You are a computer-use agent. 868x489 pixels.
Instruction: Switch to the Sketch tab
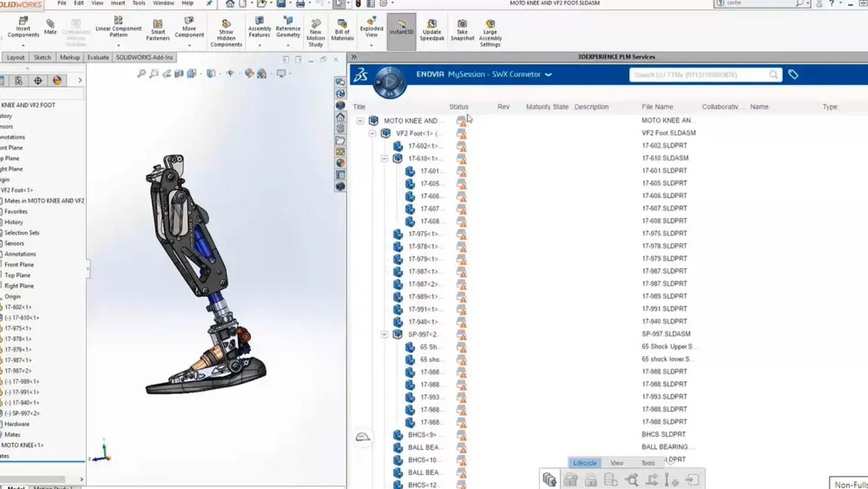point(42,57)
